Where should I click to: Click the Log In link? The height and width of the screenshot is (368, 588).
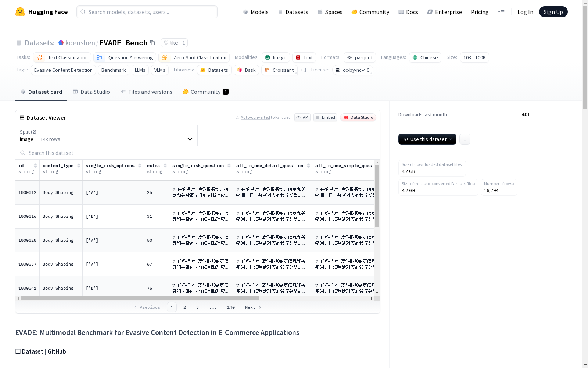[525, 12]
